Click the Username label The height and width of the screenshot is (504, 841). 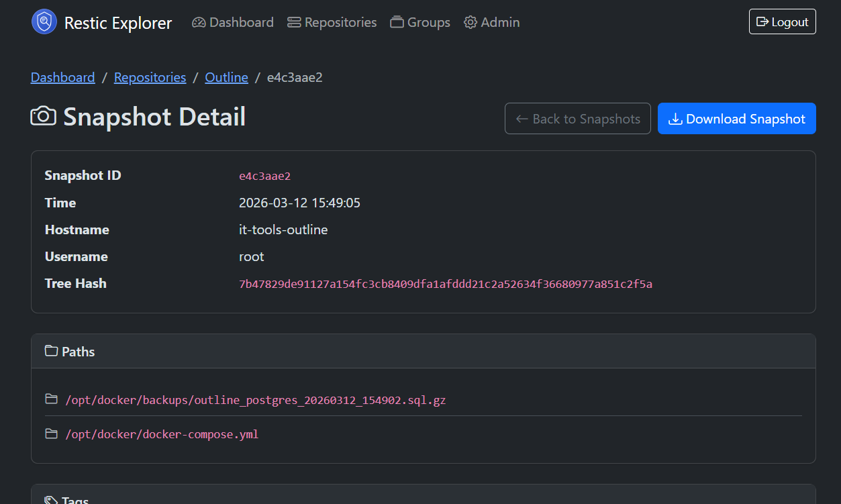pyautogui.click(x=77, y=256)
